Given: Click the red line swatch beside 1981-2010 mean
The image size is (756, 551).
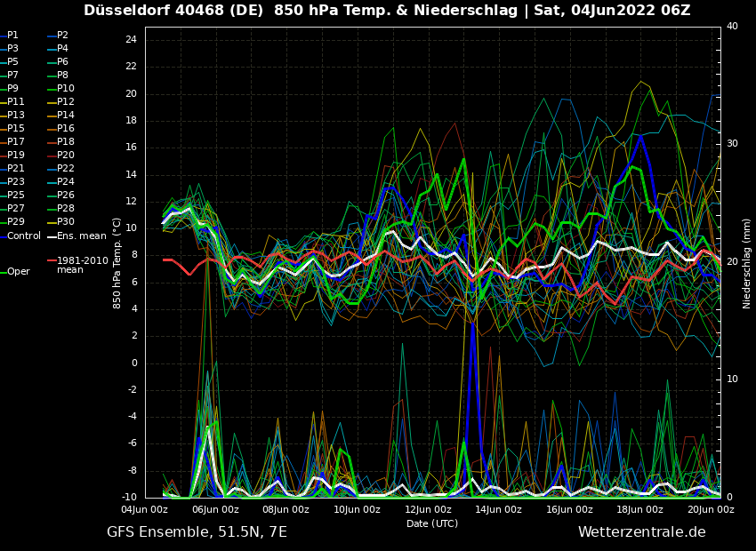Looking at the screenshot, I should point(52,261).
